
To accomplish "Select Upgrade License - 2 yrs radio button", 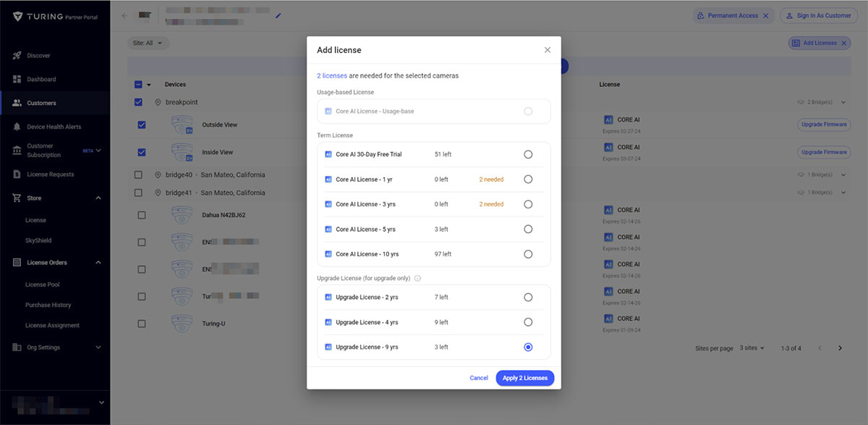I will (528, 298).
